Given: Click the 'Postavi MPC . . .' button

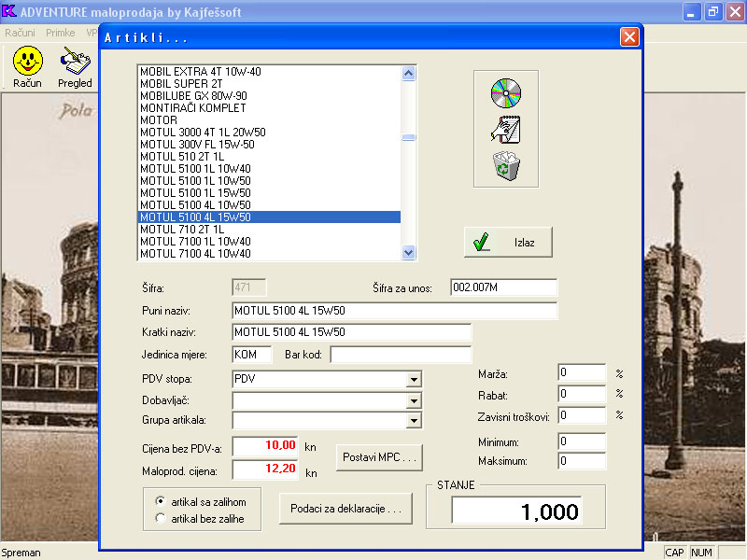Looking at the screenshot, I should 379,457.
